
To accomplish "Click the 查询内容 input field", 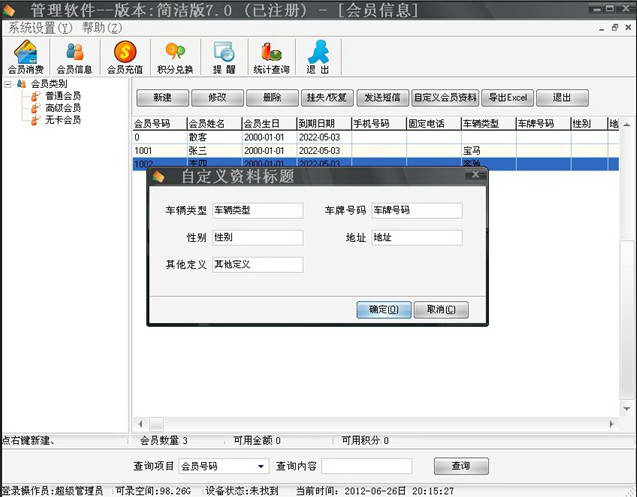I will pos(367,466).
